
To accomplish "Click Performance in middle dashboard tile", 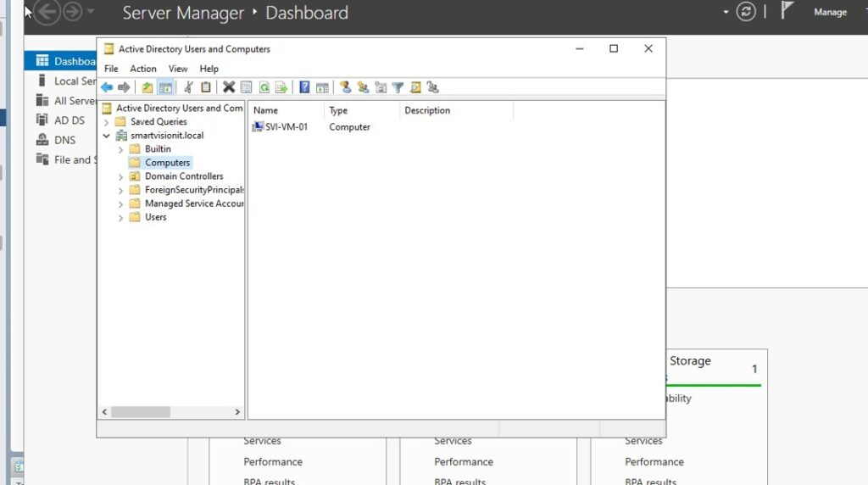I will [464, 462].
